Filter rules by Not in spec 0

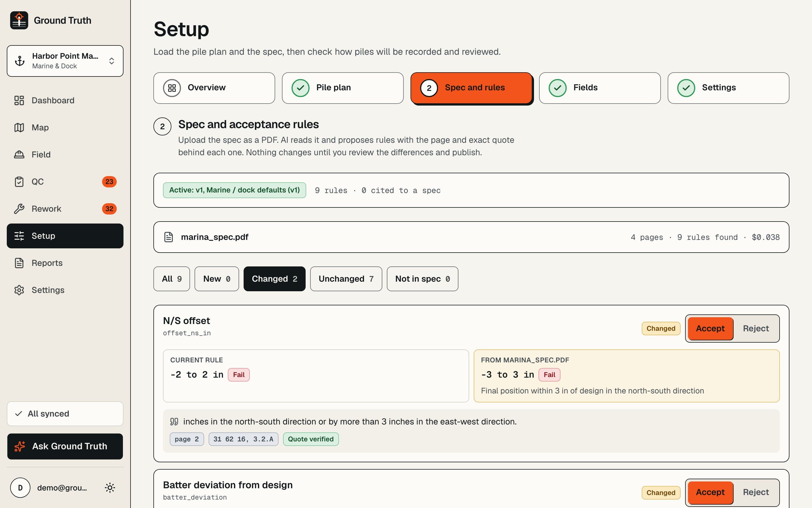tap(422, 279)
